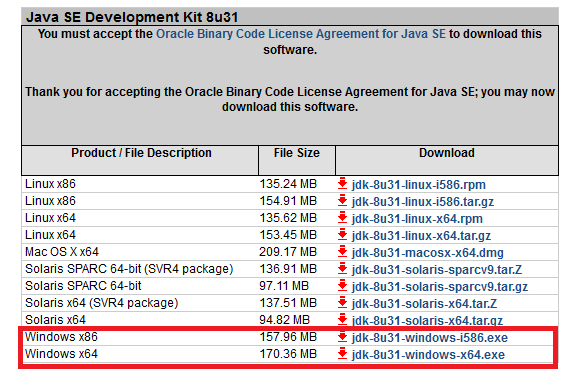Open the jdk-8u31-solaris-x64.tar.gz link
The height and width of the screenshot is (375, 577).
tap(427, 321)
